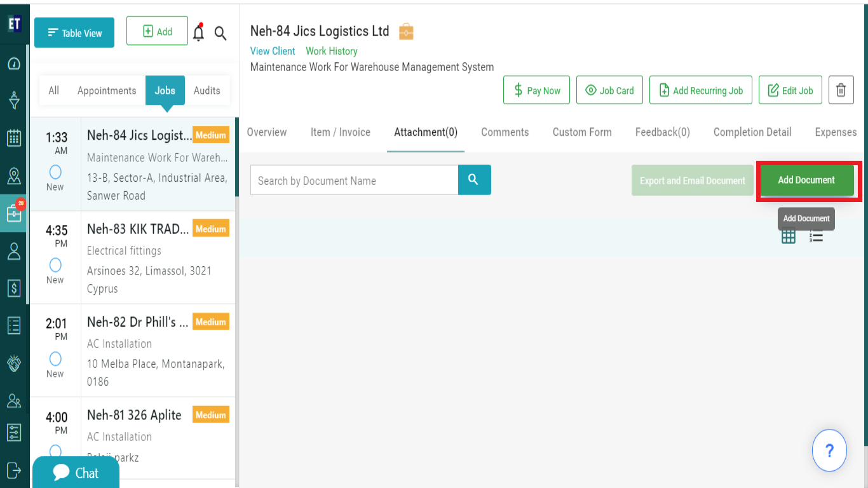Viewport: 868px width, 488px height.
Task: Click 'Electrical fittings' text in Neh-83 row
Action: coord(124,251)
